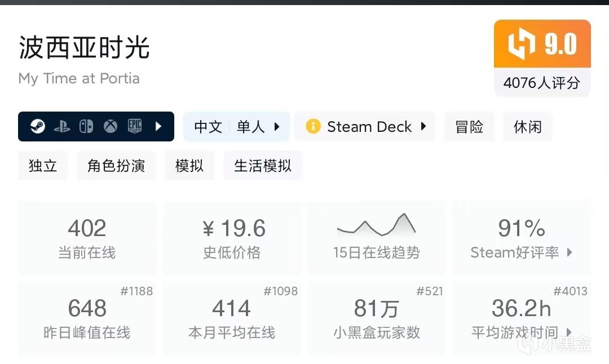
Task: Click the PlayStation platform icon
Action: (62, 127)
